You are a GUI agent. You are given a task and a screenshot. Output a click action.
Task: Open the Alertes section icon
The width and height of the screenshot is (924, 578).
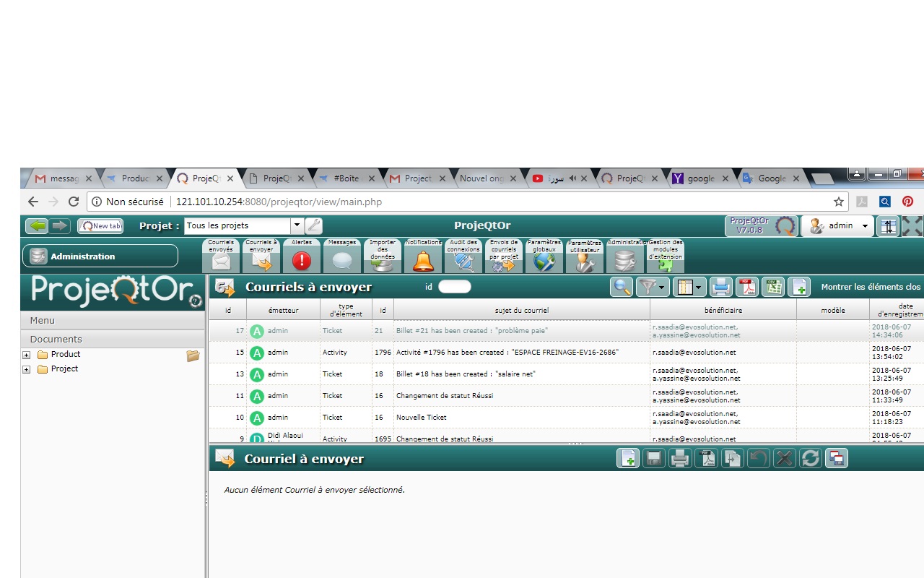click(x=301, y=258)
